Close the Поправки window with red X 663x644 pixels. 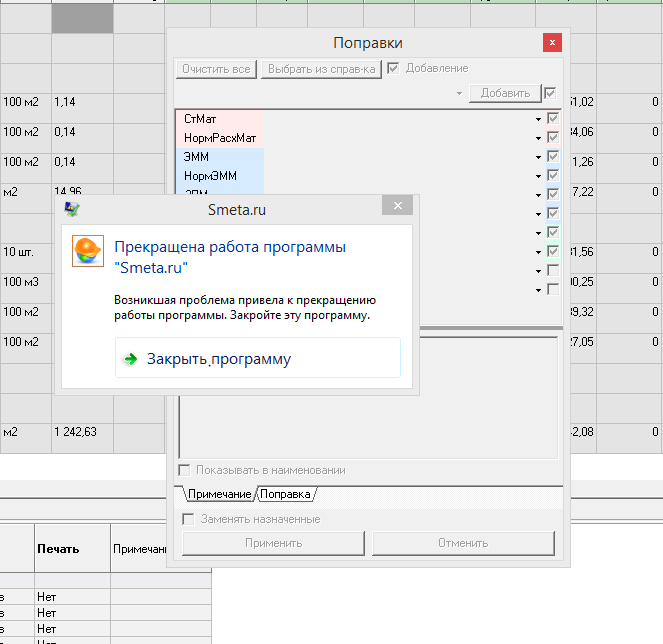pyautogui.click(x=552, y=42)
